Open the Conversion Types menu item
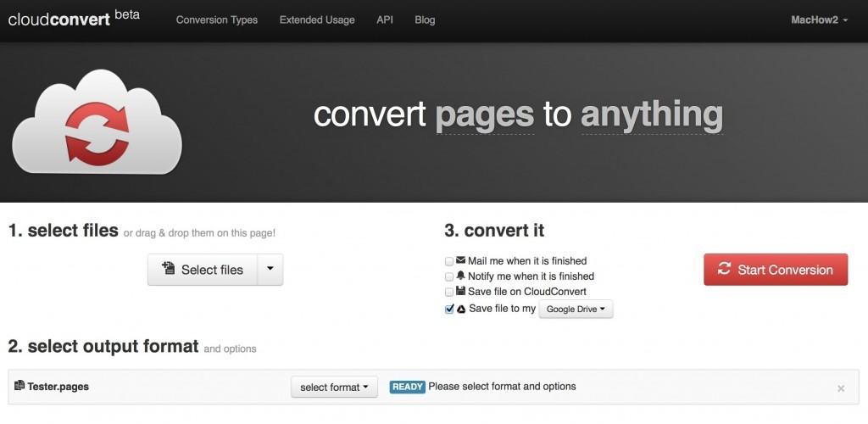This screenshot has width=868, height=424. click(x=216, y=20)
